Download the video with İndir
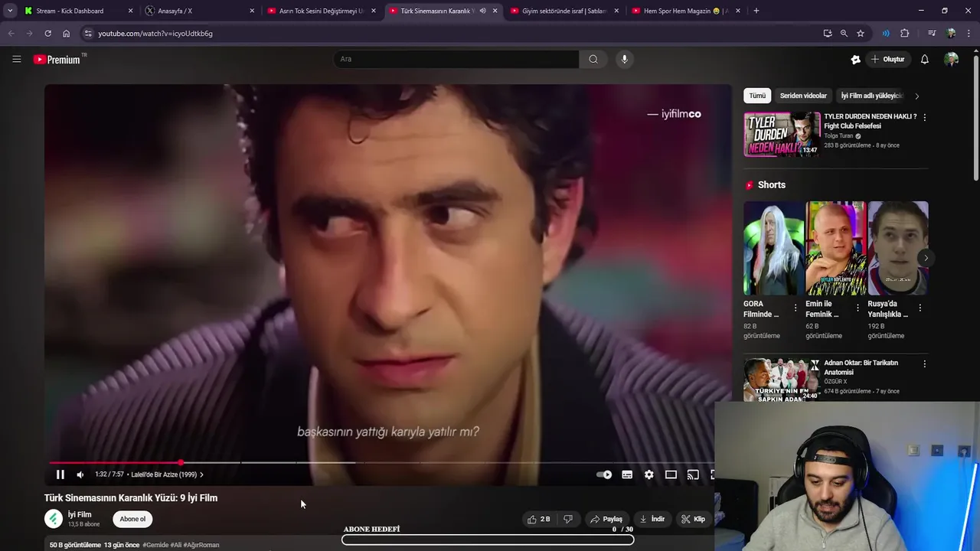Image resolution: width=980 pixels, height=551 pixels. (x=652, y=519)
